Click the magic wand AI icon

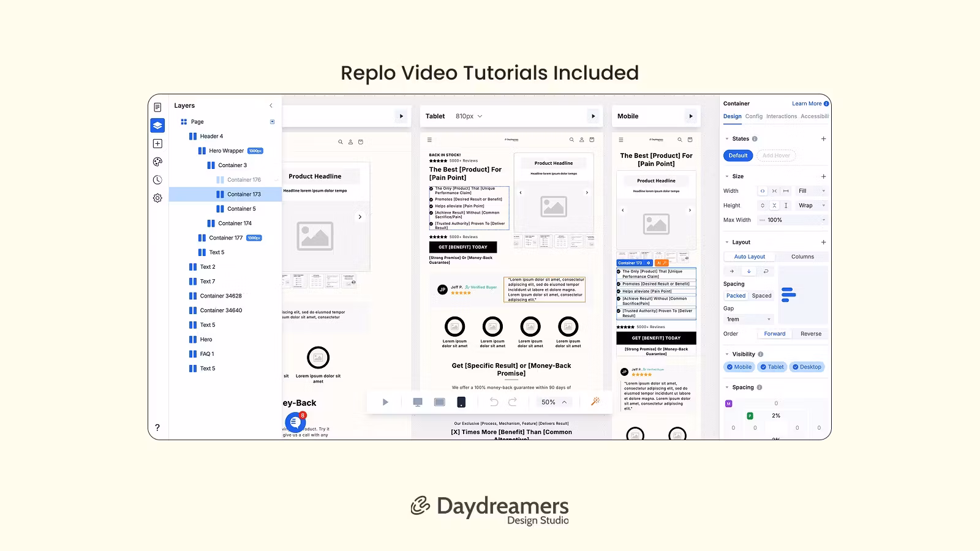click(x=595, y=402)
